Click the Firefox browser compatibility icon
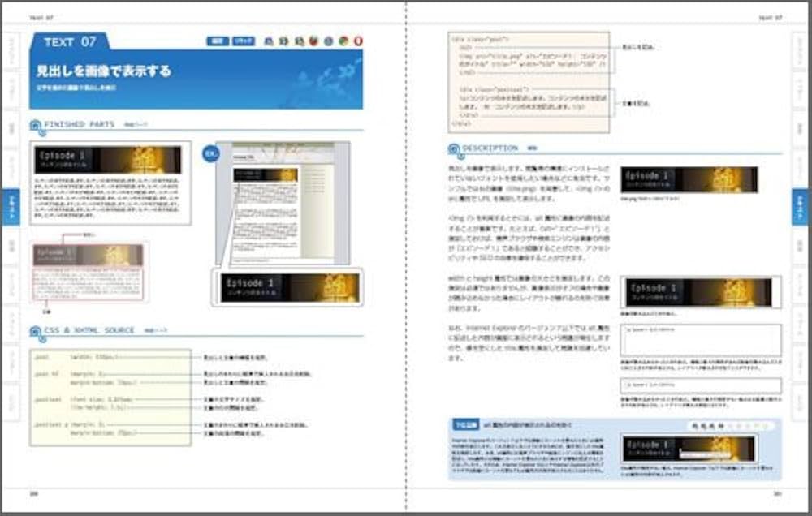Screen dimensions: 812x516 click(314, 39)
